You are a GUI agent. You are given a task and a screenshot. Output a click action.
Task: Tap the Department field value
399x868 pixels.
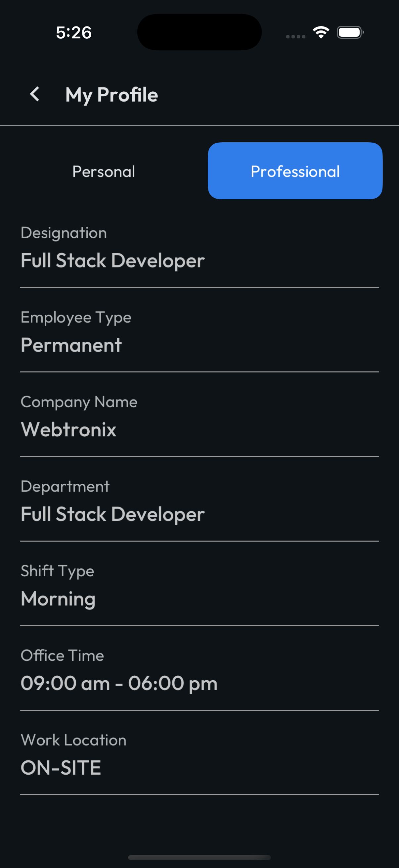coord(112,514)
